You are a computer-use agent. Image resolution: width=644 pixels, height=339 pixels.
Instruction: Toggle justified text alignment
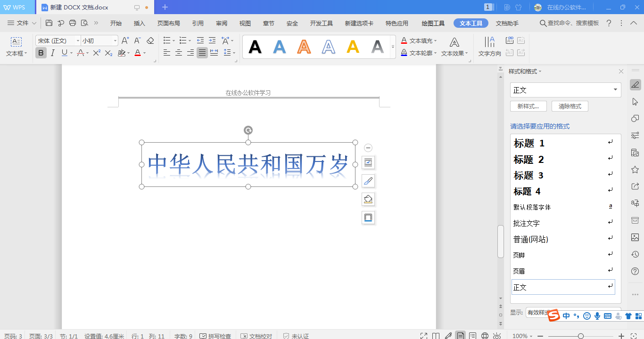click(202, 53)
